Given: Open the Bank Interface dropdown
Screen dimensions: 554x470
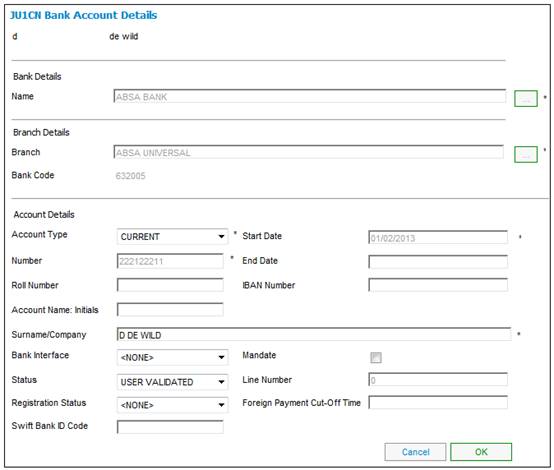Looking at the screenshot, I should [x=172, y=357].
